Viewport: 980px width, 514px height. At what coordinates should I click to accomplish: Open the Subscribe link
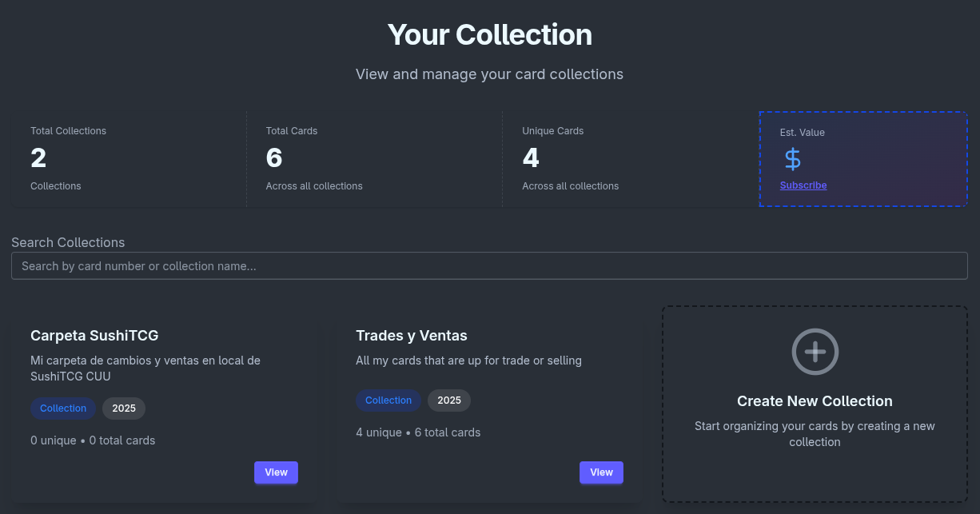tap(803, 185)
